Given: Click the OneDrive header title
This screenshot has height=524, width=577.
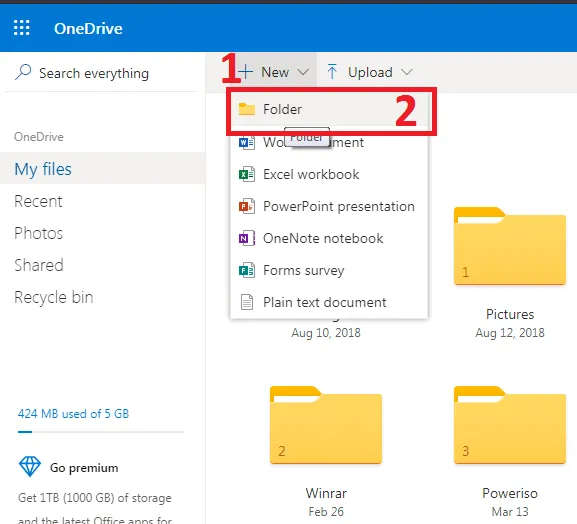Looking at the screenshot, I should point(88,28).
